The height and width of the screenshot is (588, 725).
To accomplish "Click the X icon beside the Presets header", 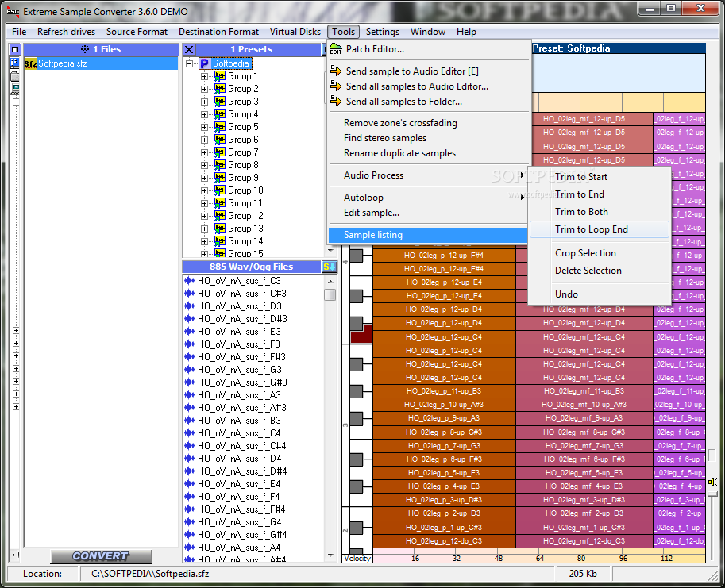I will tap(189, 49).
